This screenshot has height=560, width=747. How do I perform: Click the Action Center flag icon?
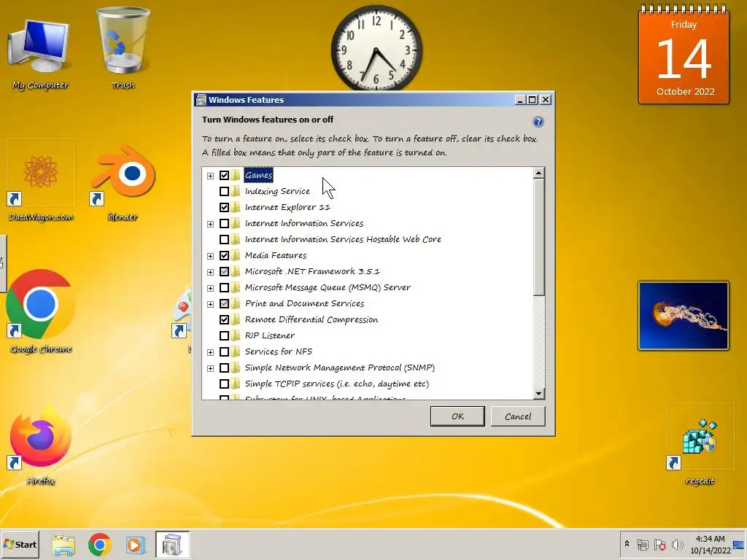tap(659, 544)
